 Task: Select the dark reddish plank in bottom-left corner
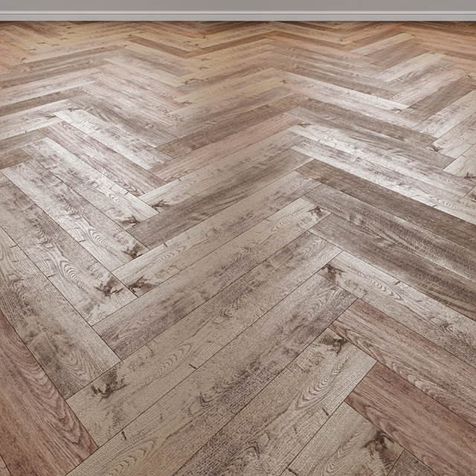[x=30, y=416]
